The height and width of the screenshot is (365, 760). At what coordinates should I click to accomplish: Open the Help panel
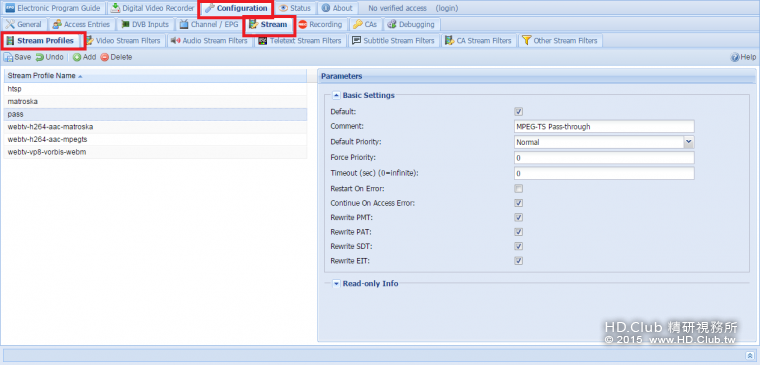(x=744, y=57)
